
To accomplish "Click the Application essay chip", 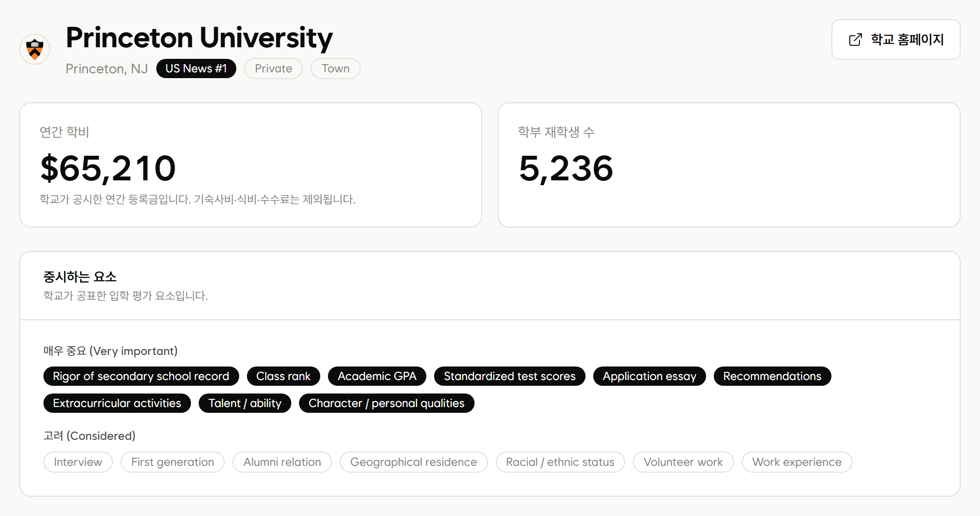I will click(649, 376).
